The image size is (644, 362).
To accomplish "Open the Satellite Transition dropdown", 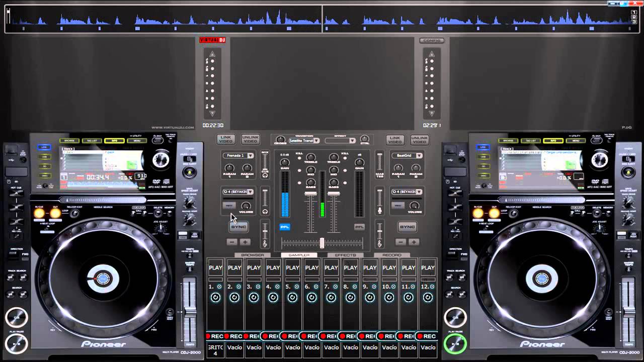I will click(x=304, y=141).
